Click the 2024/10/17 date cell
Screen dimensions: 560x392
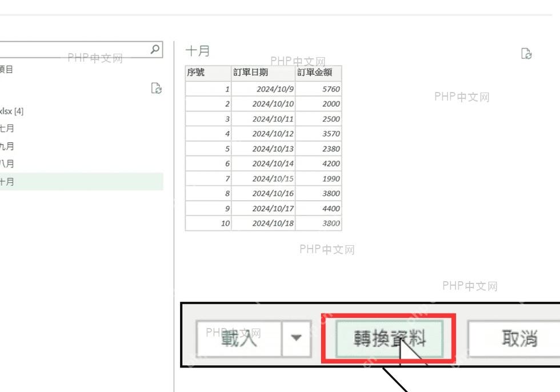click(263, 209)
